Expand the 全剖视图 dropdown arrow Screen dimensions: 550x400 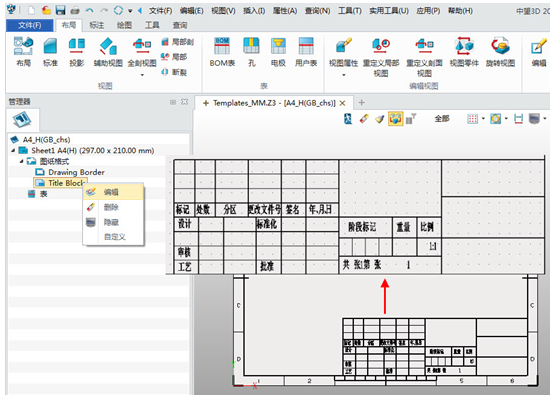point(142,75)
